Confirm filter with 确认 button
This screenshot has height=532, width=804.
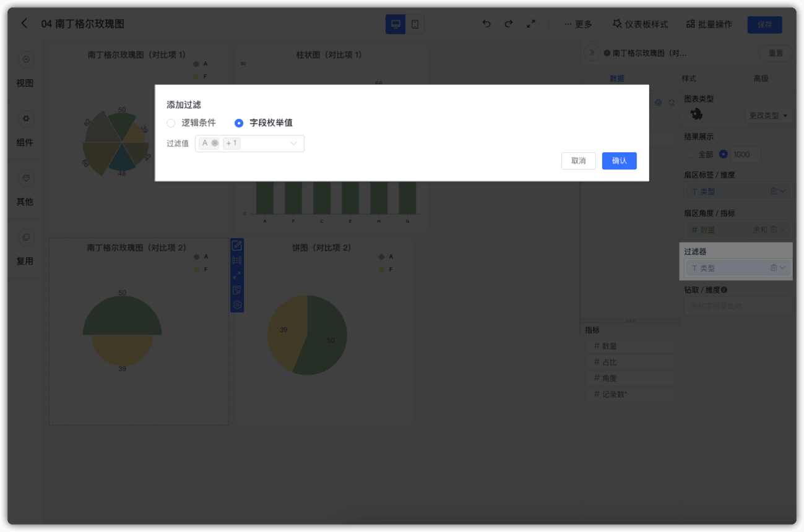[619, 161]
